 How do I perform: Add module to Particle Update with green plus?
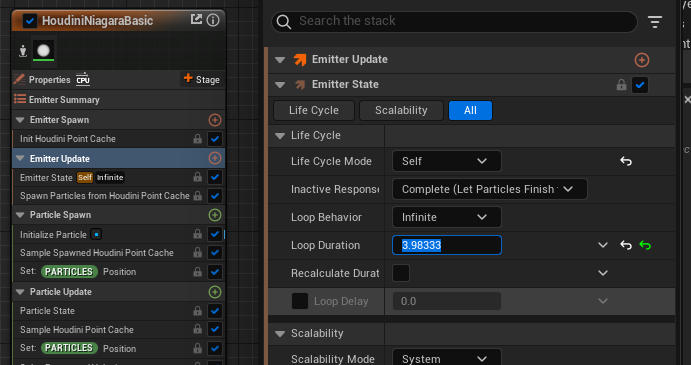coord(215,292)
